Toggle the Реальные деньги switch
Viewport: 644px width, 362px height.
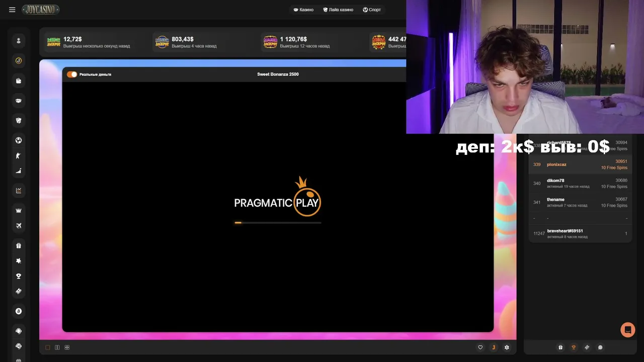pos(72,74)
